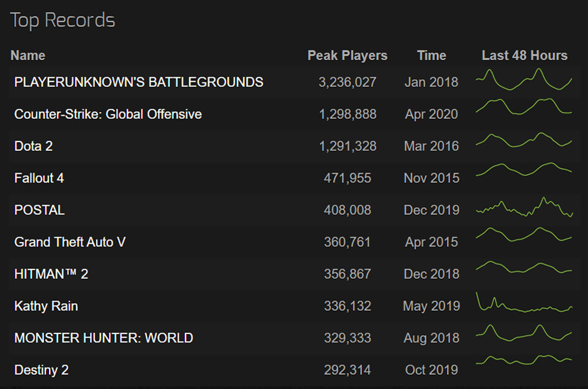Open the Kathy Rain record
The image size is (588, 389).
[46, 306]
